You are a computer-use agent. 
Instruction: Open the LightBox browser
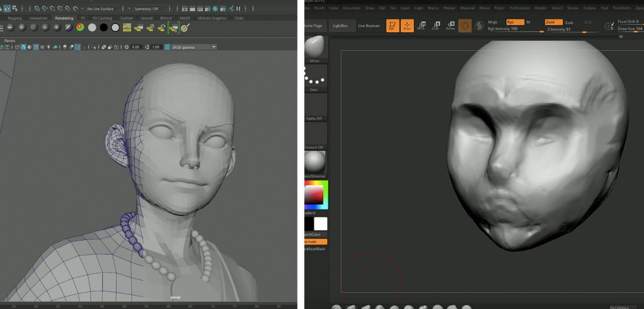(x=340, y=26)
